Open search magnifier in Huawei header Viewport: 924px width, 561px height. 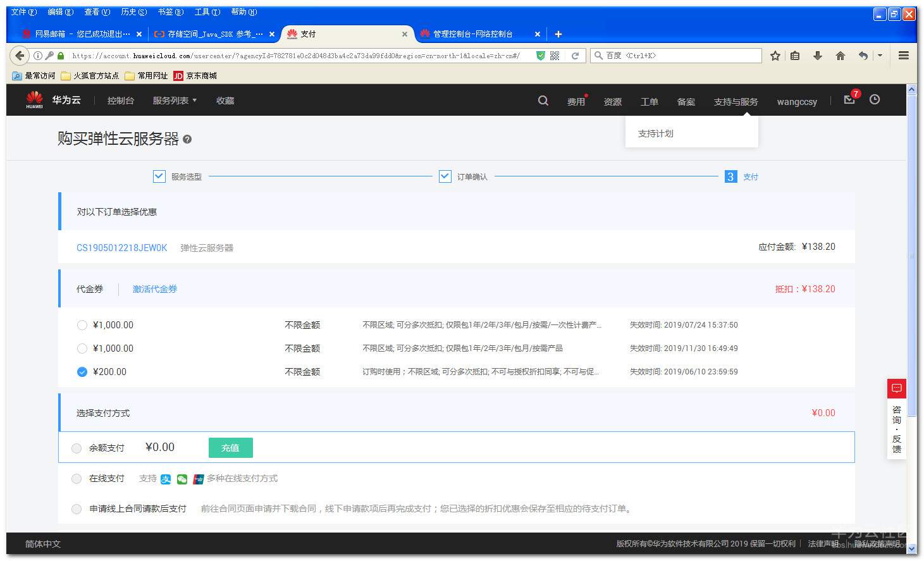[x=543, y=101]
